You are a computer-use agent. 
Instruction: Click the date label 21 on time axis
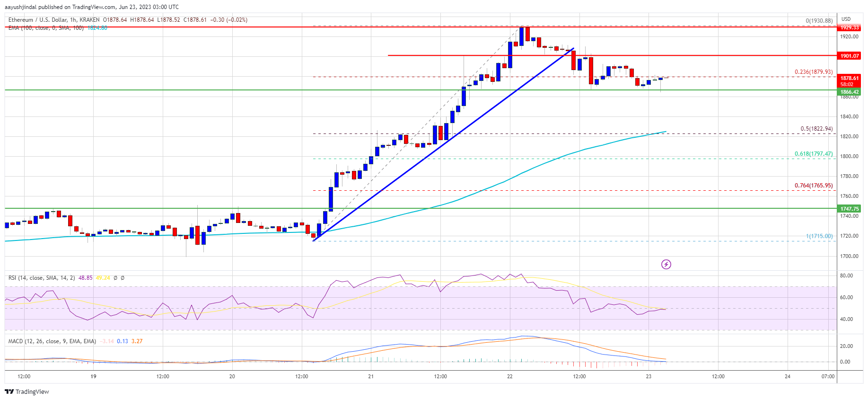click(x=371, y=377)
